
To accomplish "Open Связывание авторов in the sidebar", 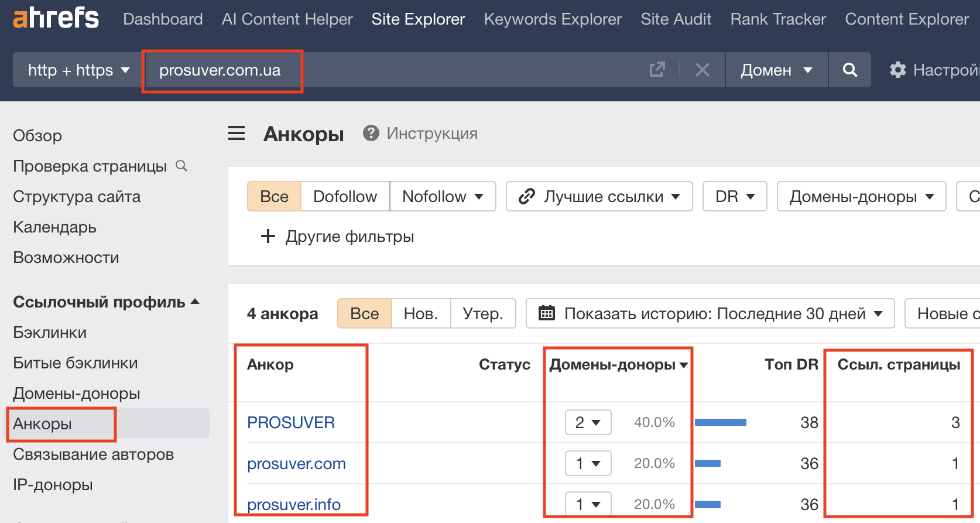I will (x=94, y=454).
